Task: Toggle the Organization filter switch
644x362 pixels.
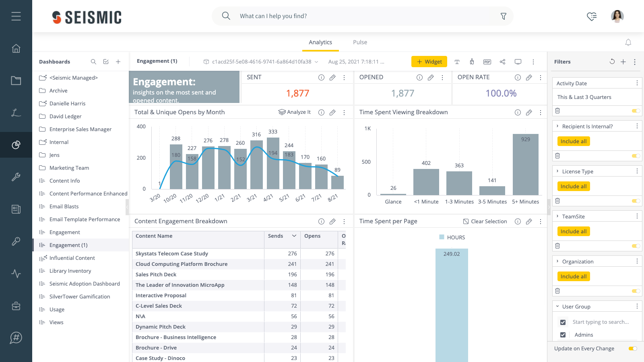Action: click(636, 291)
